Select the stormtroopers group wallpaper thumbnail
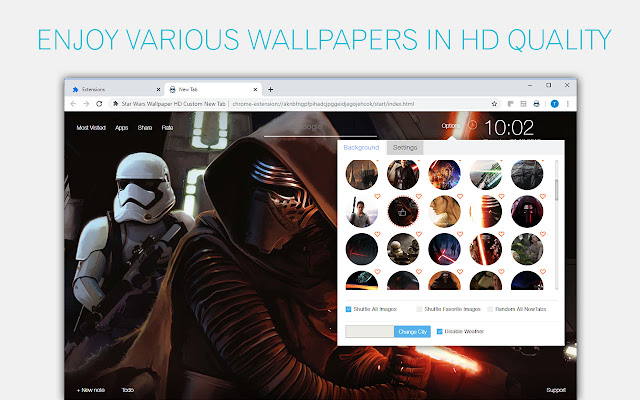 click(x=403, y=249)
